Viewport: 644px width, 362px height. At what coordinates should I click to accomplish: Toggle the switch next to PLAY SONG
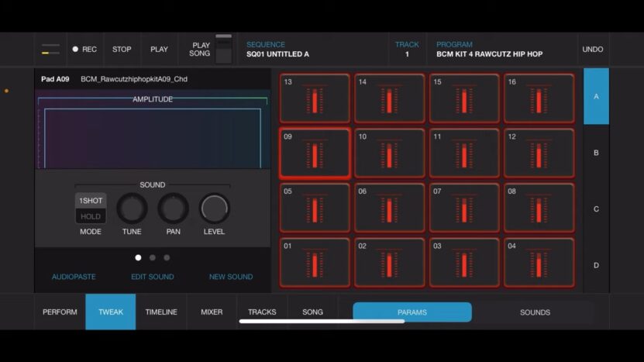[223, 50]
